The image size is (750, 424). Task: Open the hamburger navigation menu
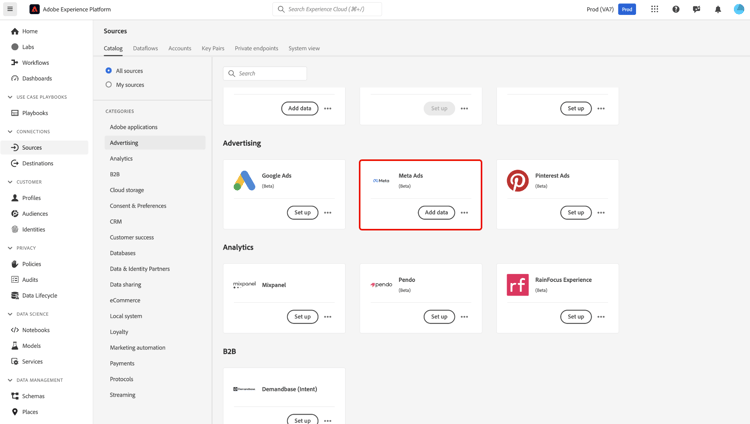point(10,9)
